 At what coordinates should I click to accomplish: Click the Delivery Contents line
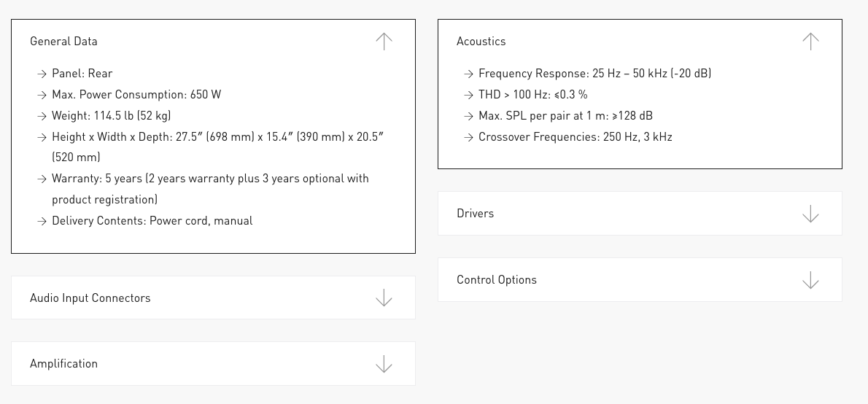pyautogui.click(x=152, y=221)
